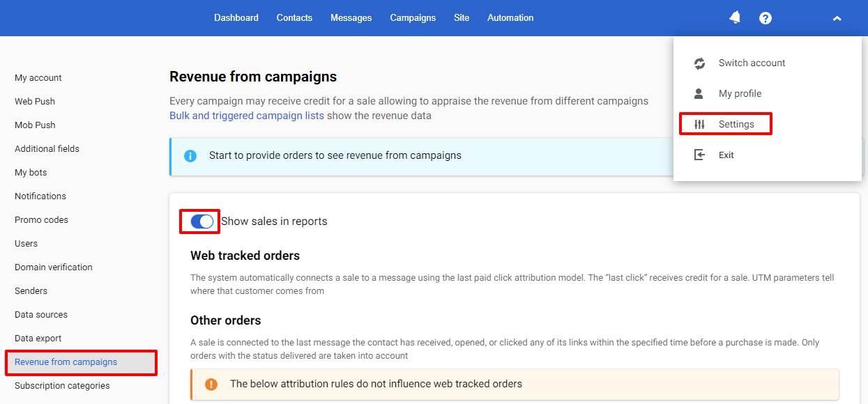Image resolution: width=868 pixels, height=404 pixels.
Task: Click the Settings sliders icon
Action: point(699,125)
